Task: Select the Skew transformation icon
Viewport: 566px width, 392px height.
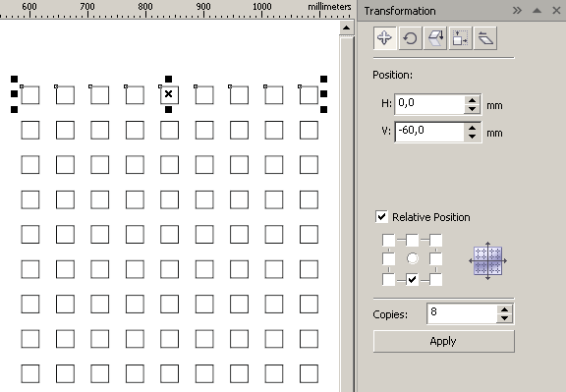Action: click(x=485, y=38)
